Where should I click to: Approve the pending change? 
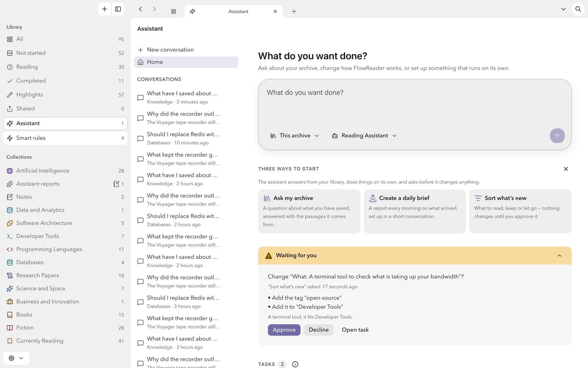284,330
